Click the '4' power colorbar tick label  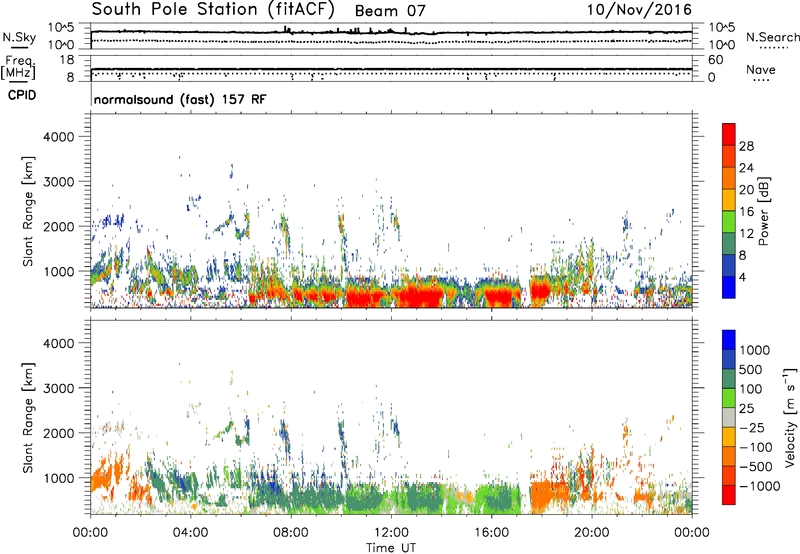(742, 277)
